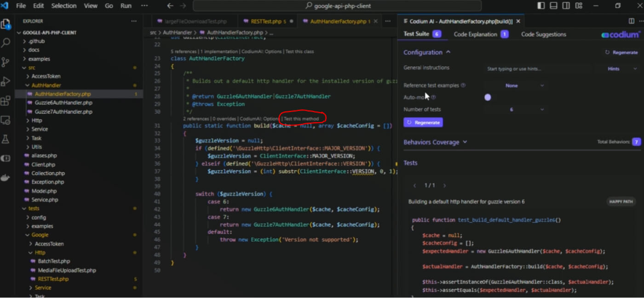Show the previous test with the left arrow
The width and height of the screenshot is (644, 298).
414,186
